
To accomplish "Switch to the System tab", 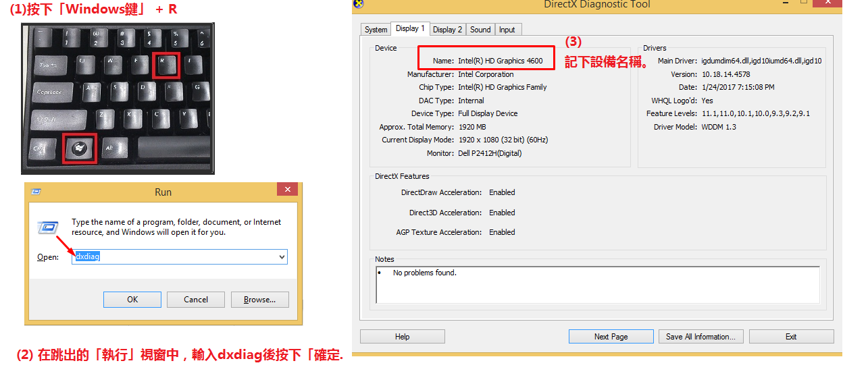I will [376, 30].
